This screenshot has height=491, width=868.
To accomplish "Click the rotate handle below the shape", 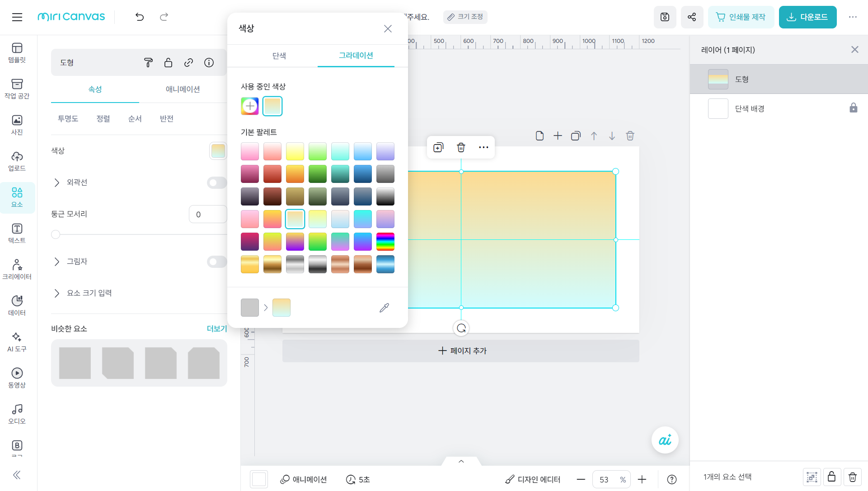I will pos(461,328).
